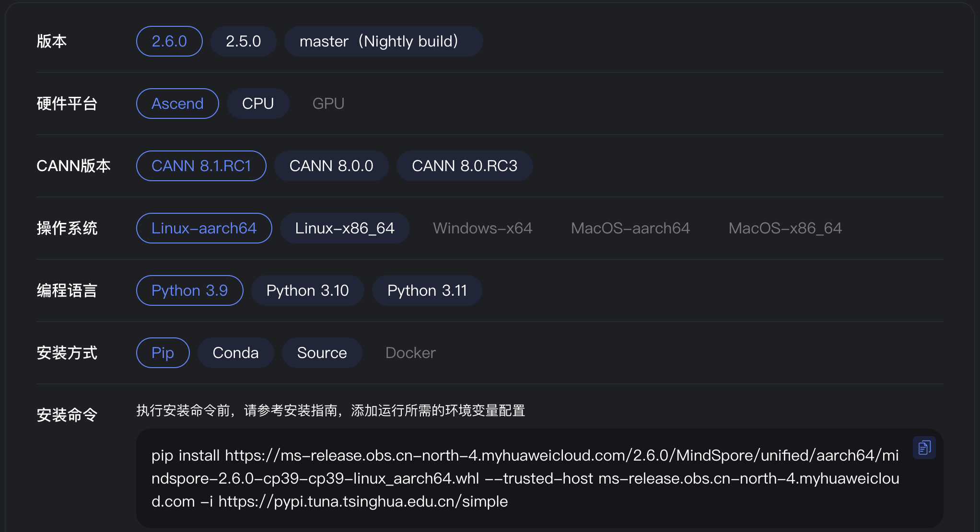Pick master Nightly build version
Screen dimensions: 980x532
point(383,41)
